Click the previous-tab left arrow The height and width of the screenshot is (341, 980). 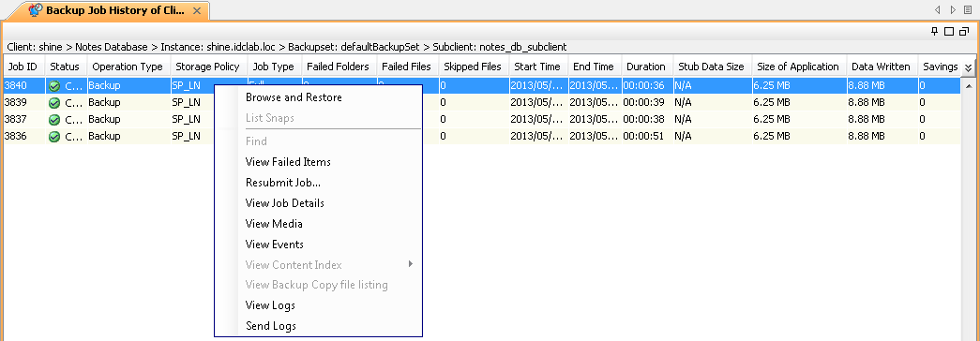(937, 10)
